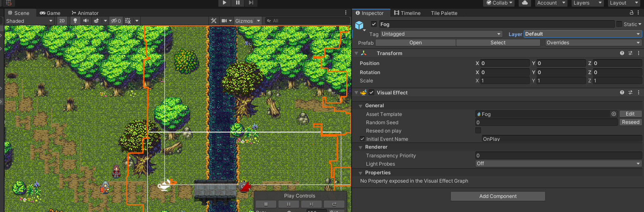Switch to the Animator tab
This screenshot has width=644, height=212.
[x=85, y=13]
